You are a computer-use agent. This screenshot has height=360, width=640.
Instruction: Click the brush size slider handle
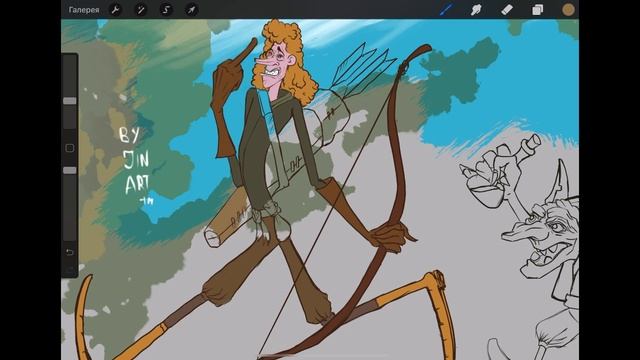coord(69,101)
